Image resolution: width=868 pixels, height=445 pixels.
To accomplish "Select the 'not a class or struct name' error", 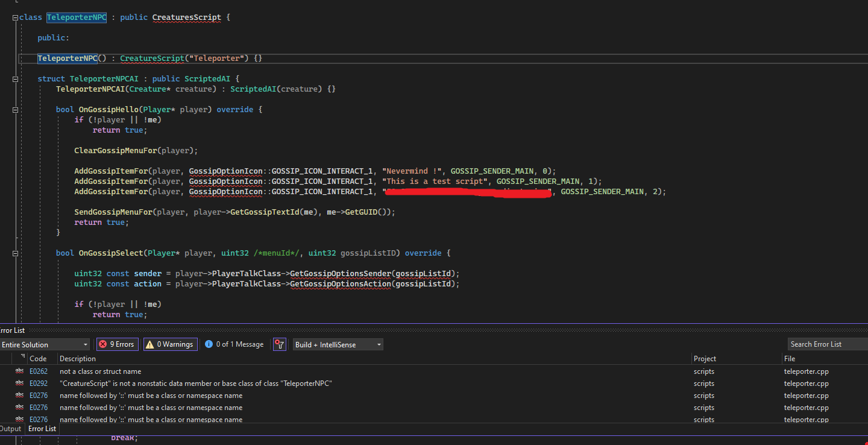I will 100,371.
